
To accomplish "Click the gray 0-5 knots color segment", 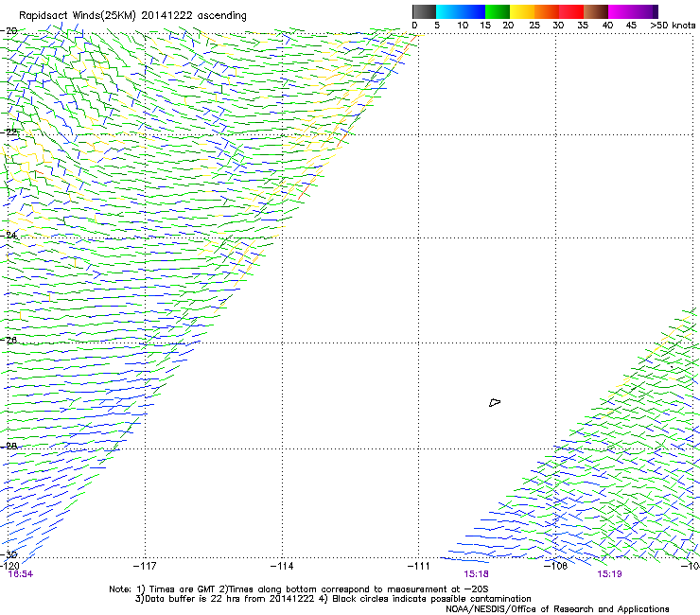I will 424,11.
